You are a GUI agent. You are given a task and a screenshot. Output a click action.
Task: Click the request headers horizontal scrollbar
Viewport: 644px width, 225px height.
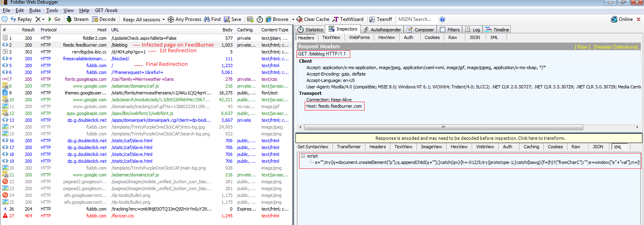(444, 127)
